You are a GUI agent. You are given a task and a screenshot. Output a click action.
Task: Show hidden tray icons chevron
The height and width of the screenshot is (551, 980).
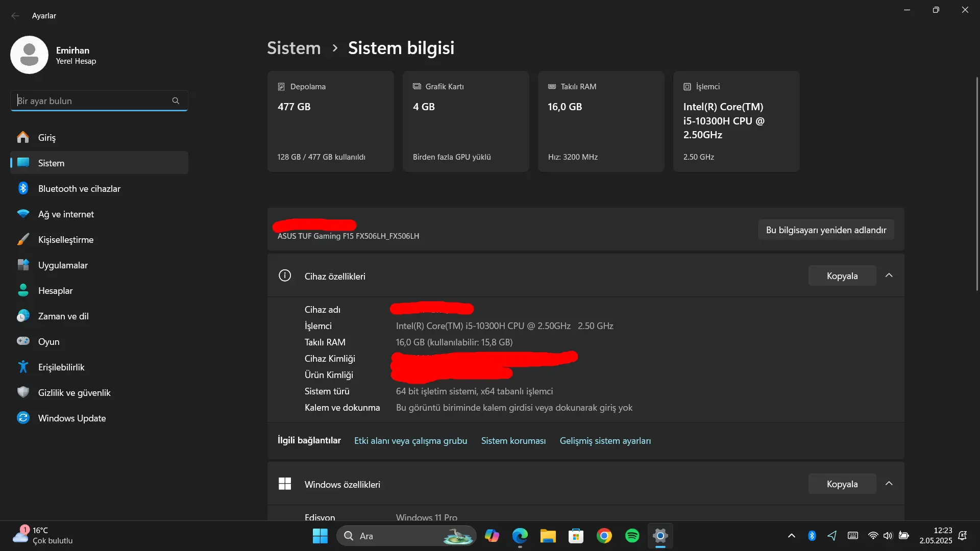coord(791,536)
